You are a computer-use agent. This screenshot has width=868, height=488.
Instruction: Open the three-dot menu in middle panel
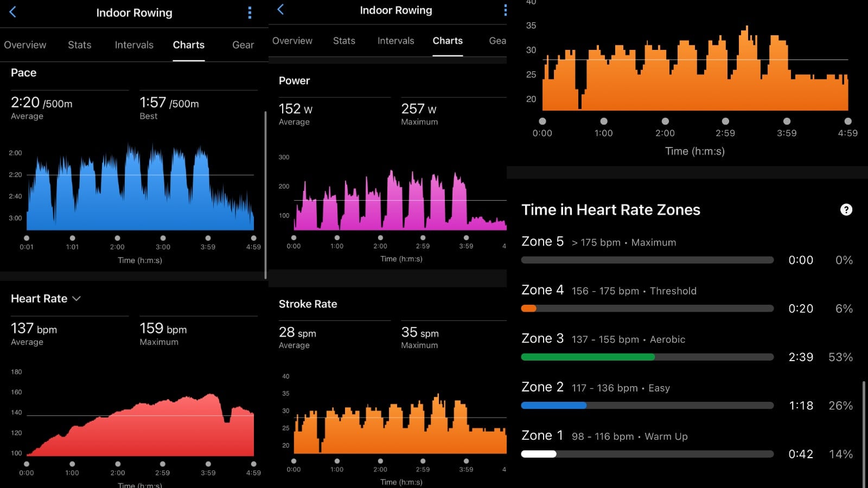click(x=505, y=10)
